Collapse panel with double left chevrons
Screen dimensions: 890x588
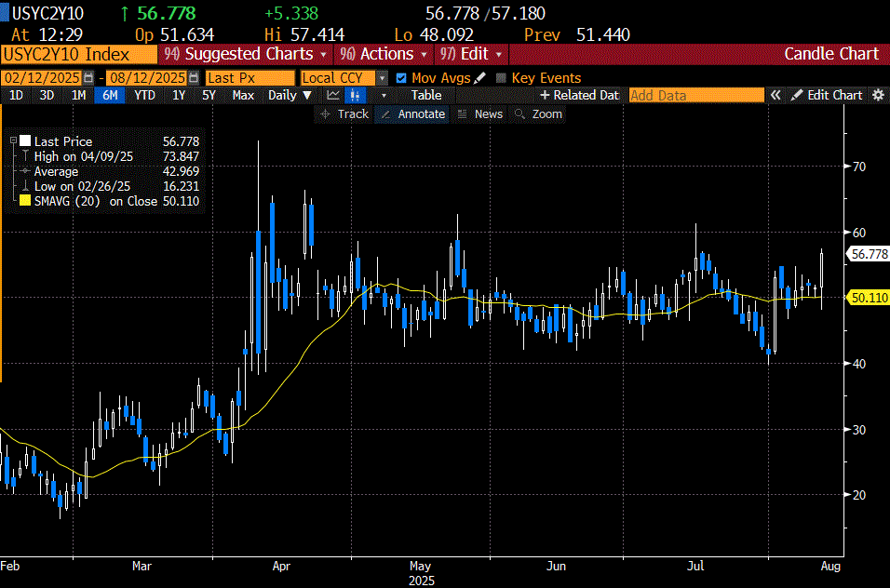[775, 95]
